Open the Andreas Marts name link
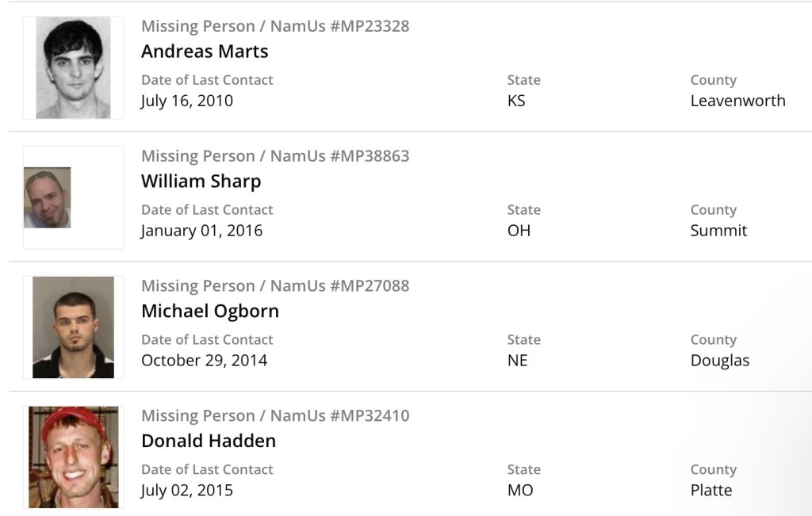 point(205,52)
